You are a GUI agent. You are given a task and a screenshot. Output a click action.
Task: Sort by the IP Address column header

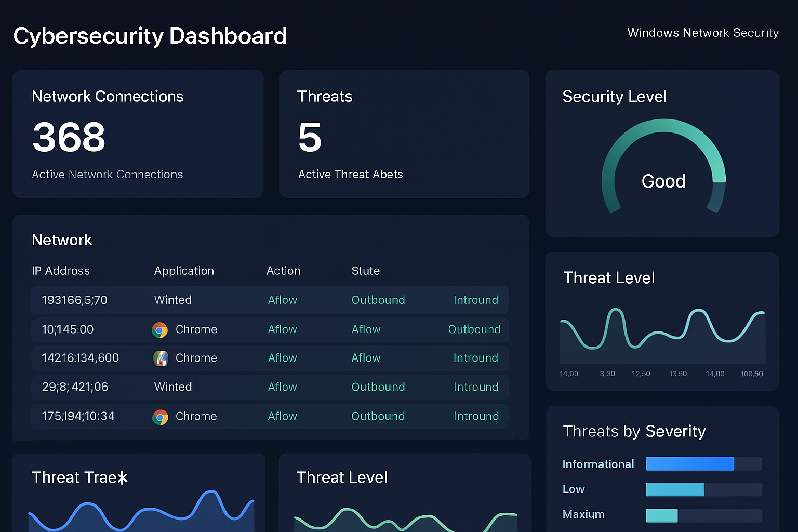coord(61,271)
